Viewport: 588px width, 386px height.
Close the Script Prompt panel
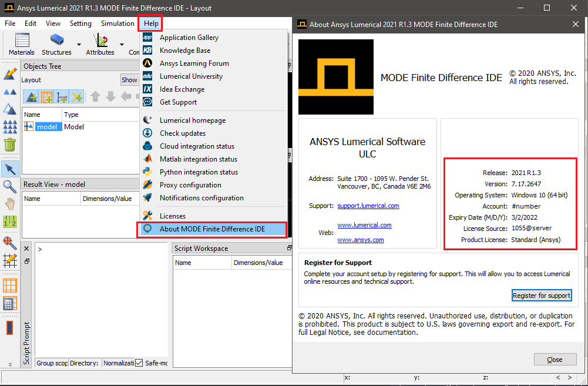(x=26, y=249)
